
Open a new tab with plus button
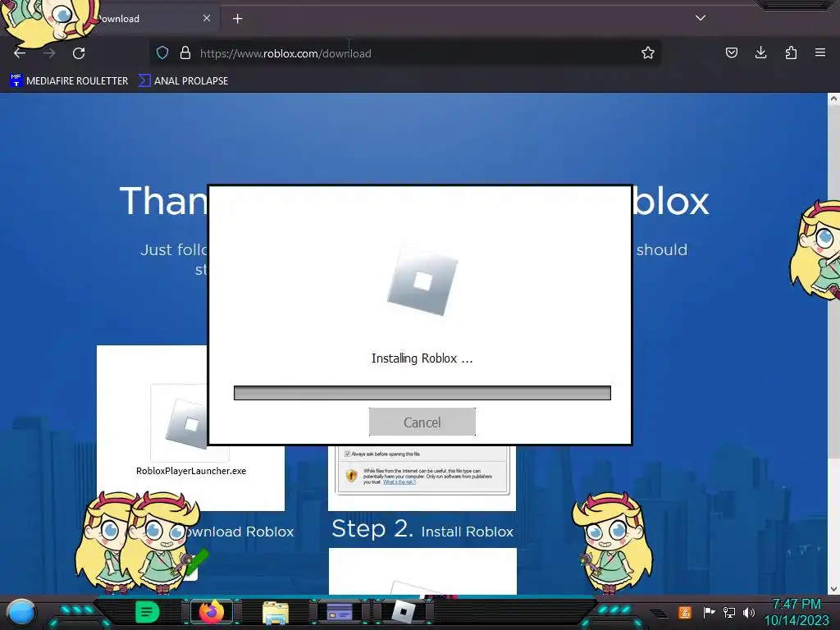click(237, 19)
